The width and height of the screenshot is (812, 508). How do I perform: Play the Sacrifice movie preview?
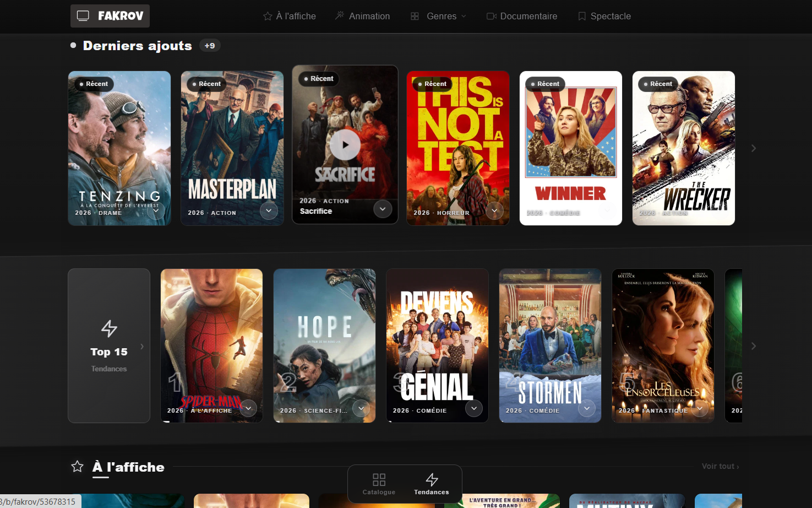[345, 145]
